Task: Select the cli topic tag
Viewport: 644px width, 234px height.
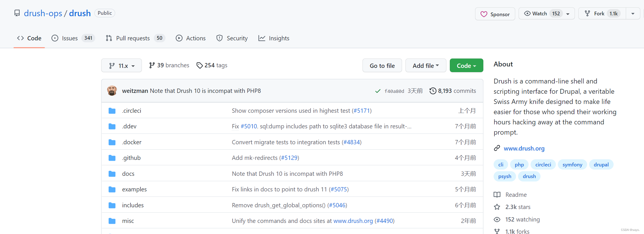Action: pyautogui.click(x=501, y=165)
